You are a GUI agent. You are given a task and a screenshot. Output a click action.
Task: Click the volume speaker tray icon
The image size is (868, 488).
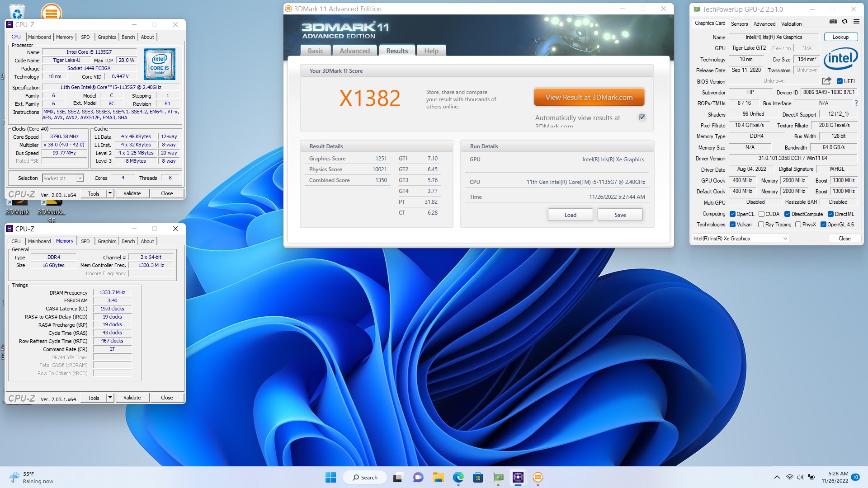click(800, 477)
